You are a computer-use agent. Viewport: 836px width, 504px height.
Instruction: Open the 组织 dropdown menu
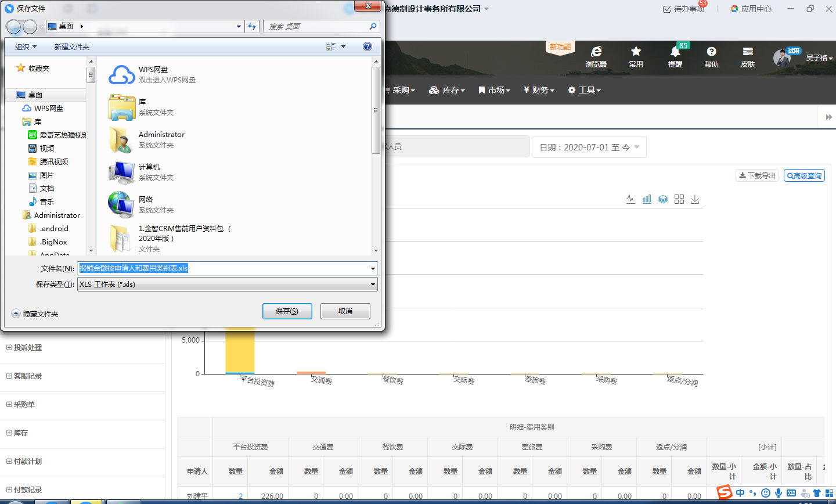click(26, 47)
